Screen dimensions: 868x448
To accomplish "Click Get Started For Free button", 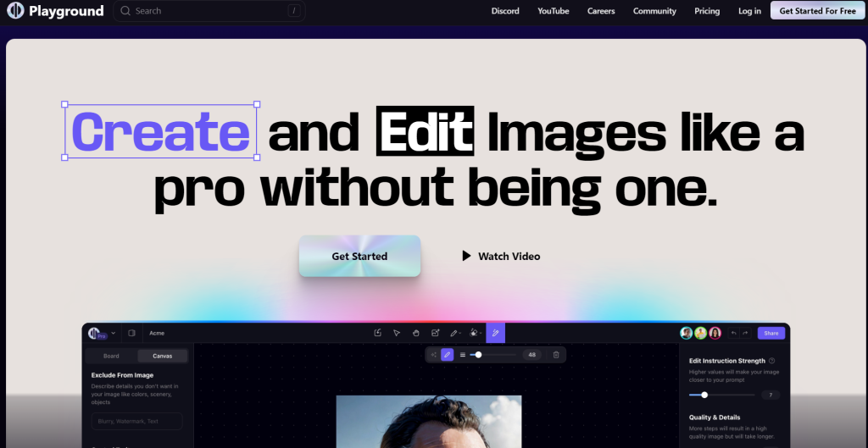I will pyautogui.click(x=817, y=10).
